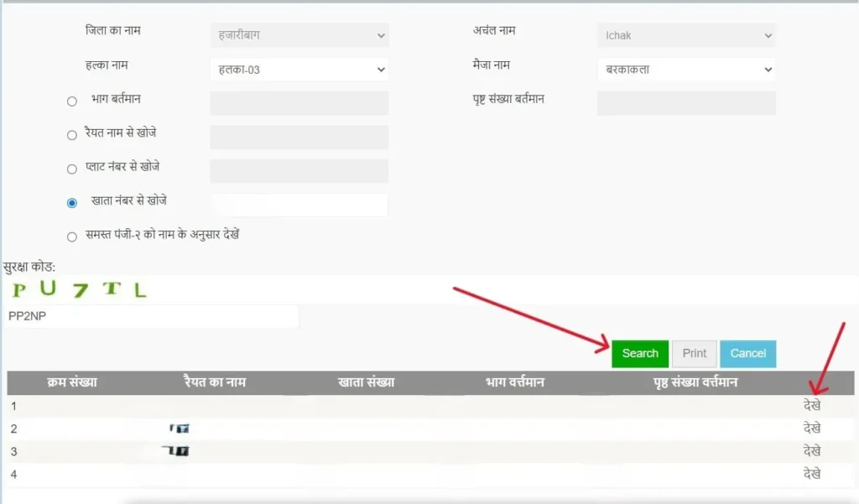Expand the हल्का नाम dropdown
The height and width of the screenshot is (504, 859).
tap(299, 70)
